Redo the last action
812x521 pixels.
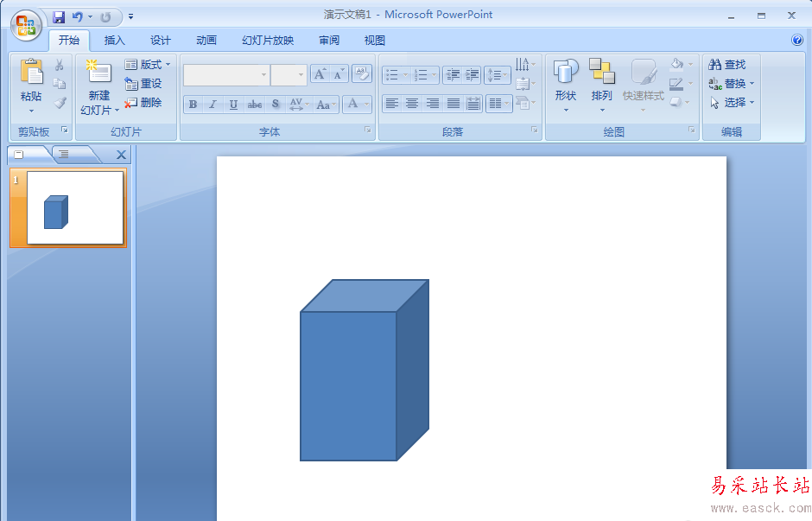(x=105, y=17)
